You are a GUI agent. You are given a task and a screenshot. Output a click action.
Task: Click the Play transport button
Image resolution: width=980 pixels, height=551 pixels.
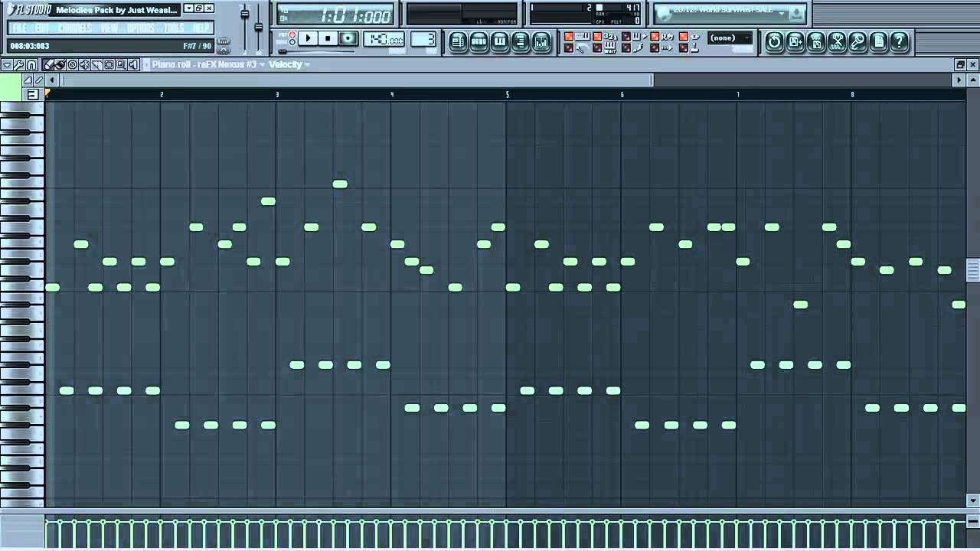[x=308, y=37]
